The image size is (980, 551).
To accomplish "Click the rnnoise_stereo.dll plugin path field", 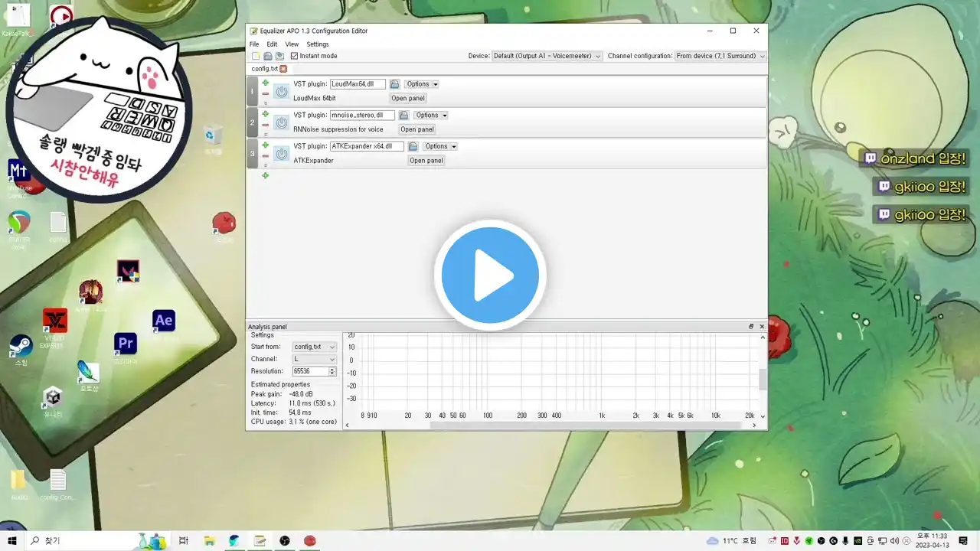I will (362, 115).
